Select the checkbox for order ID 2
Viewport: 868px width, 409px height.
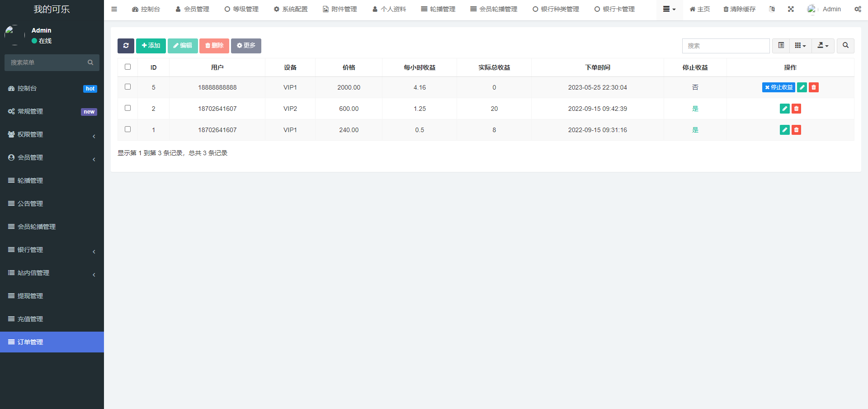pos(127,108)
